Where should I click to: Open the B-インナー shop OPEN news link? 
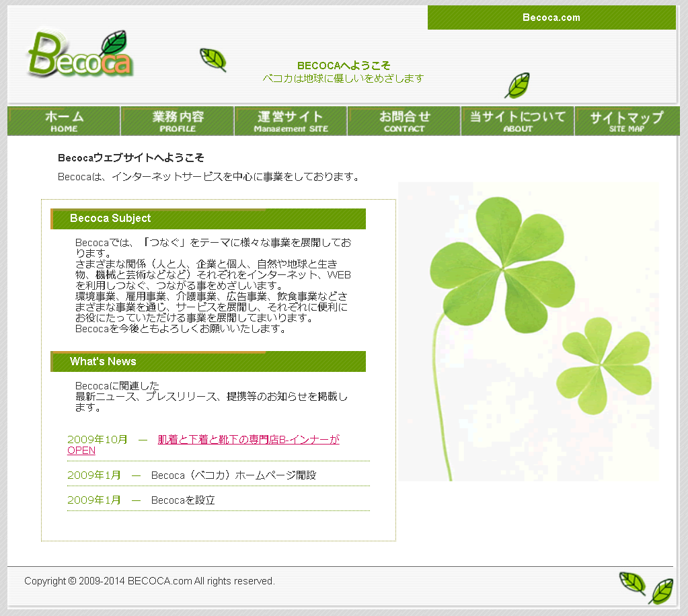[x=247, y=439]
